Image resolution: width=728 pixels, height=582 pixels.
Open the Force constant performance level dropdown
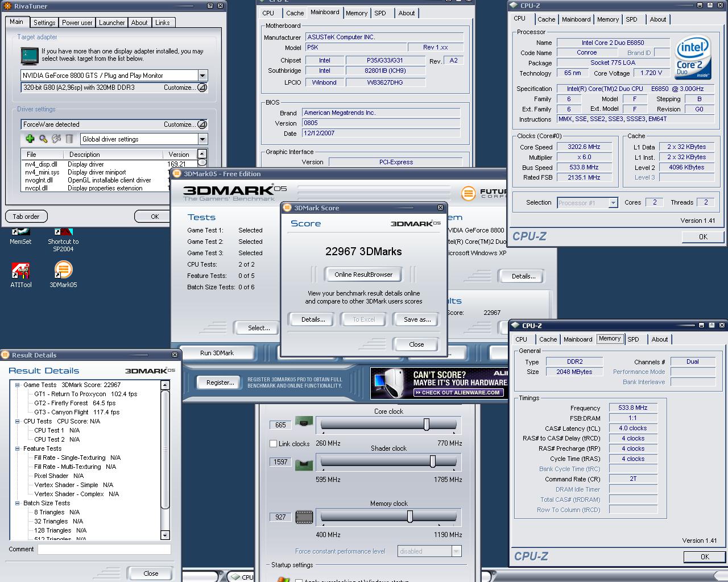pyautogui.click(x=456, y=551)
